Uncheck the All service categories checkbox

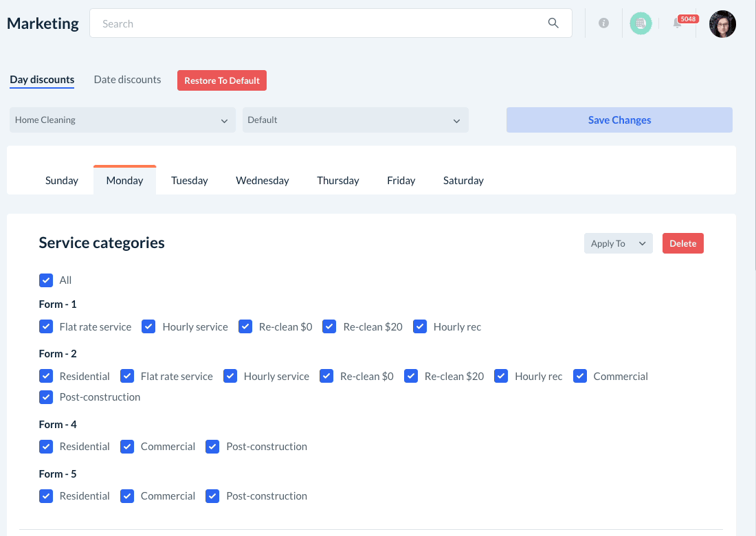pos(46,280)
